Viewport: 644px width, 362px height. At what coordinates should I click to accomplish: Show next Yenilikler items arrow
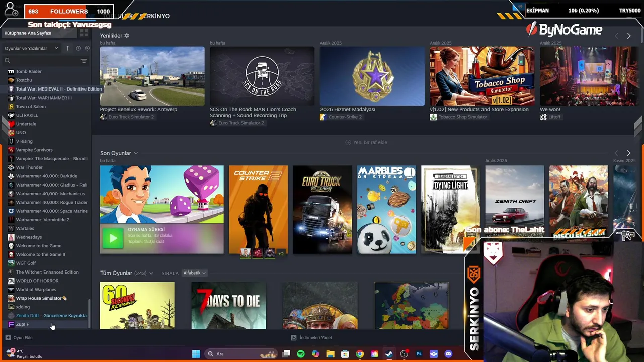click(628, 36)
